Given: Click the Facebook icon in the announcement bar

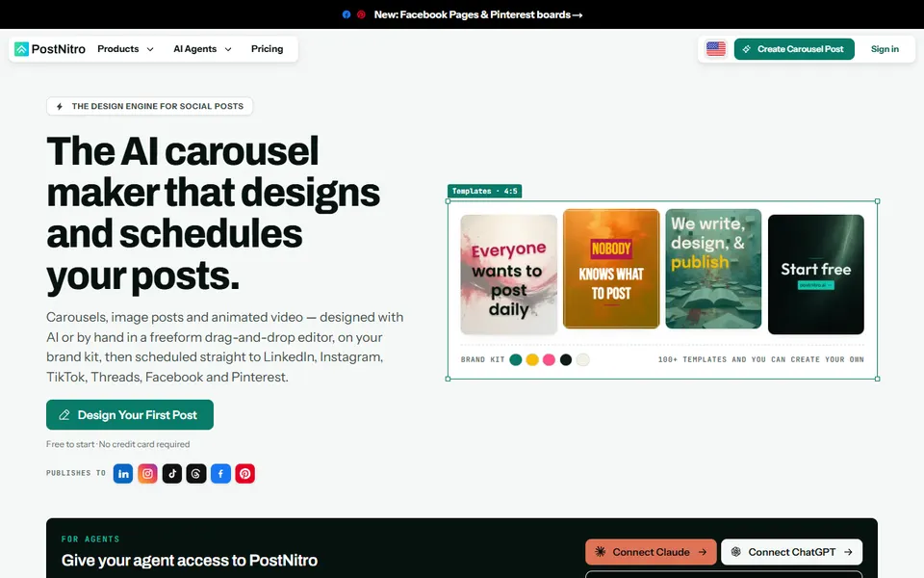Looking at the screenshot, I should 346,14.
